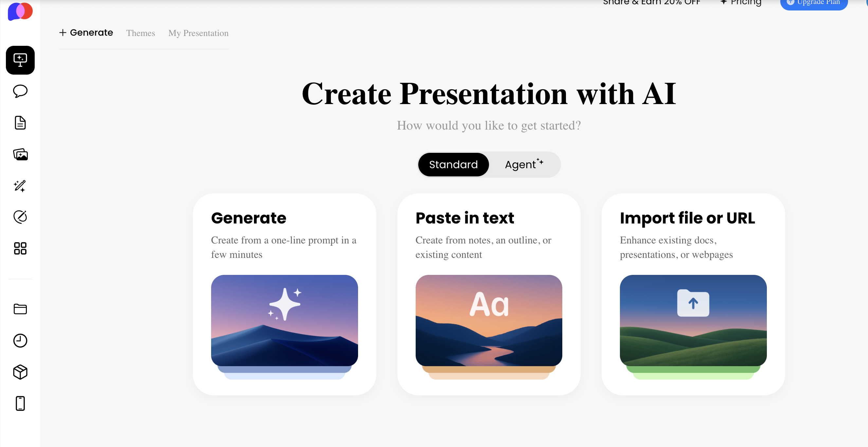Open the mobile view icon
868x447 pixels.
(20, 403)
